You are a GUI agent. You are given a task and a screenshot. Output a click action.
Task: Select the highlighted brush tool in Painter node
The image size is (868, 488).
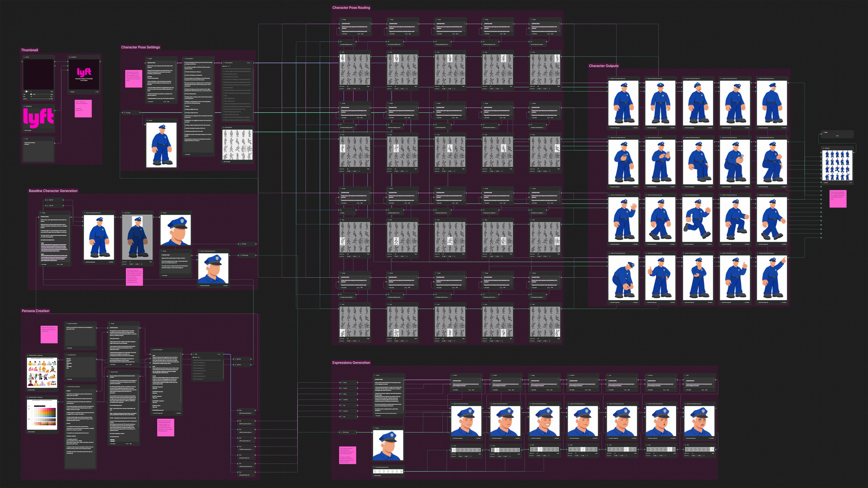[26, 91]
